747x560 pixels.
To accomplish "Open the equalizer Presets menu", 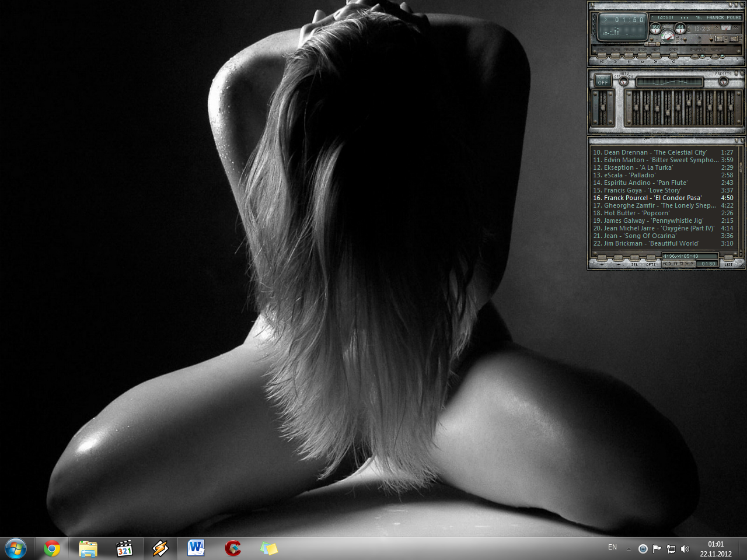I will click(724, 81).
